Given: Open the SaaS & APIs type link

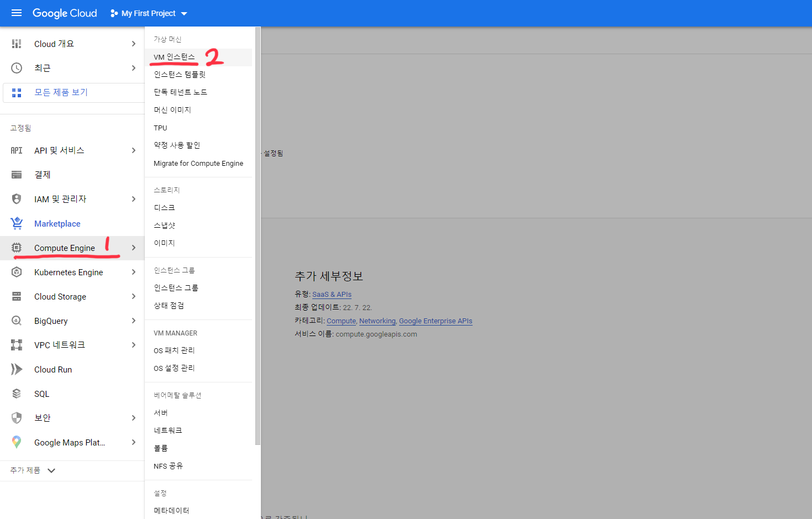Looking at the screenshot, I should click(x=332, y=295).
